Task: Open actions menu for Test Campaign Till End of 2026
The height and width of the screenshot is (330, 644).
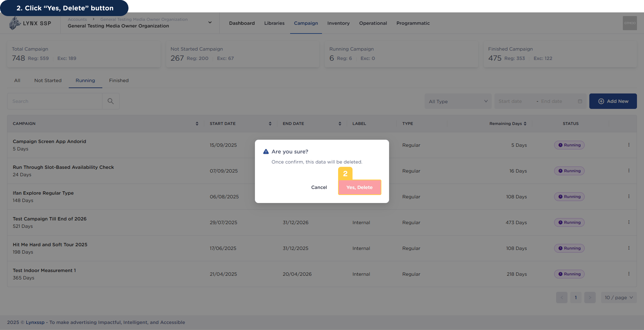Action: [629, 222]
